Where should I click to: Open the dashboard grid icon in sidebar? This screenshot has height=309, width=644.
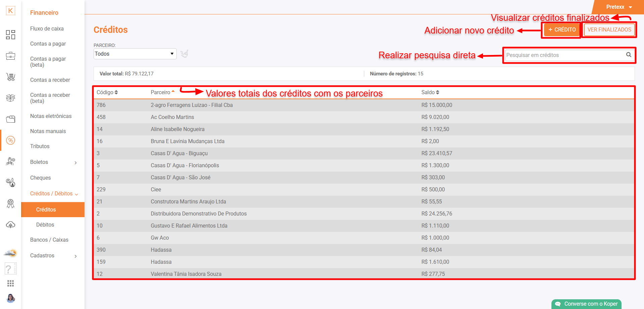[10, 35]
